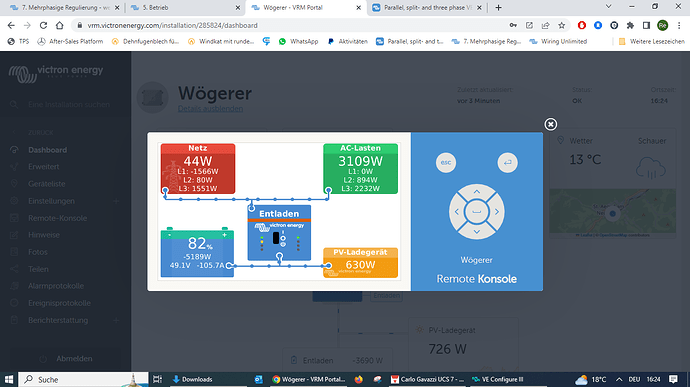Click the right arrow on the console pad

(497, 212)
